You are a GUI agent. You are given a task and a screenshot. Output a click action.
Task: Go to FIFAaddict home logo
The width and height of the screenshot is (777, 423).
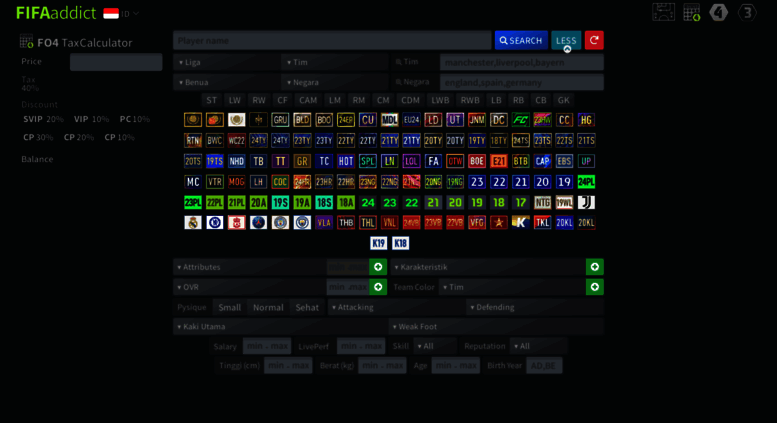pyautogui.click(x=56, y=13)
